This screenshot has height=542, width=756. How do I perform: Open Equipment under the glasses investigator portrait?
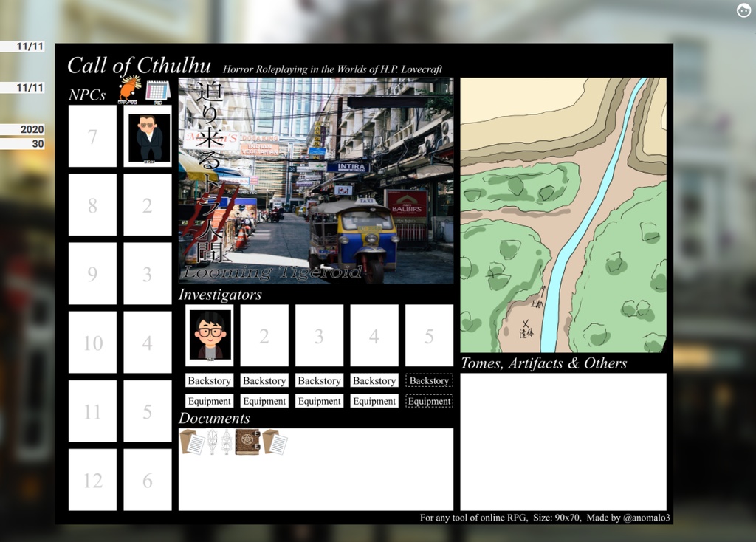click(209, 401)
